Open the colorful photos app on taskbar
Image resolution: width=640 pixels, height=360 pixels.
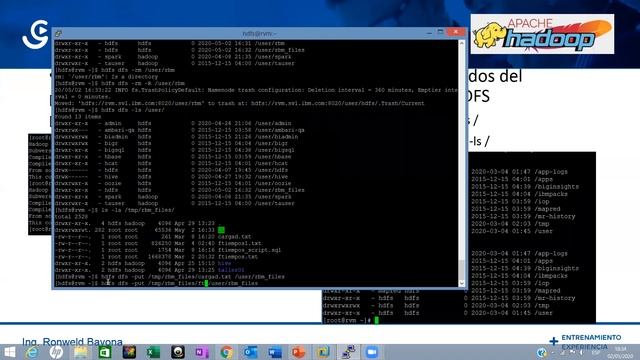coord(129,352)
